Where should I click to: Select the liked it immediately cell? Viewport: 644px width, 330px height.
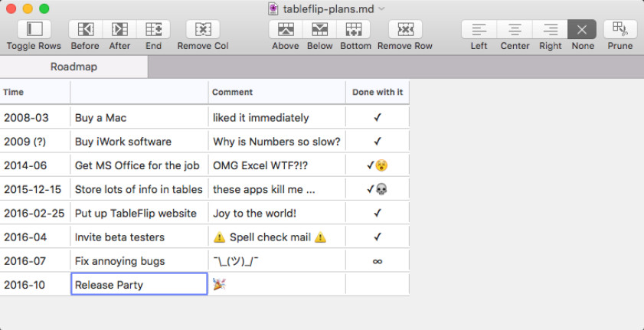pos(277,118)
